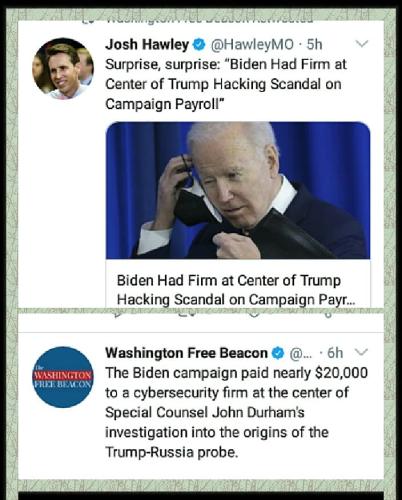
Task: Open Josh Hawley's profile picture
Action: point(63,69)
